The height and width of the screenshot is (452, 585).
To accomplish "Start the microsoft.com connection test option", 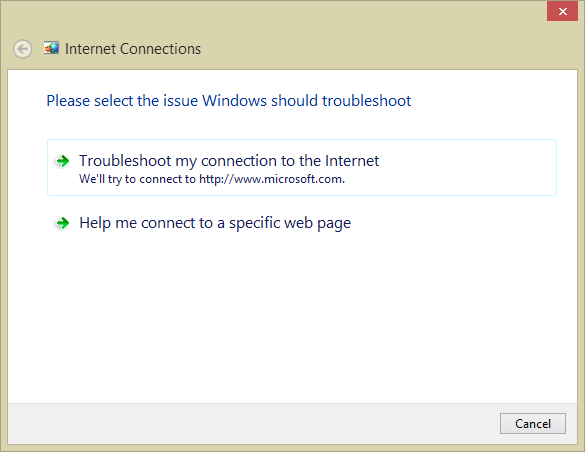I will point(302,167).
